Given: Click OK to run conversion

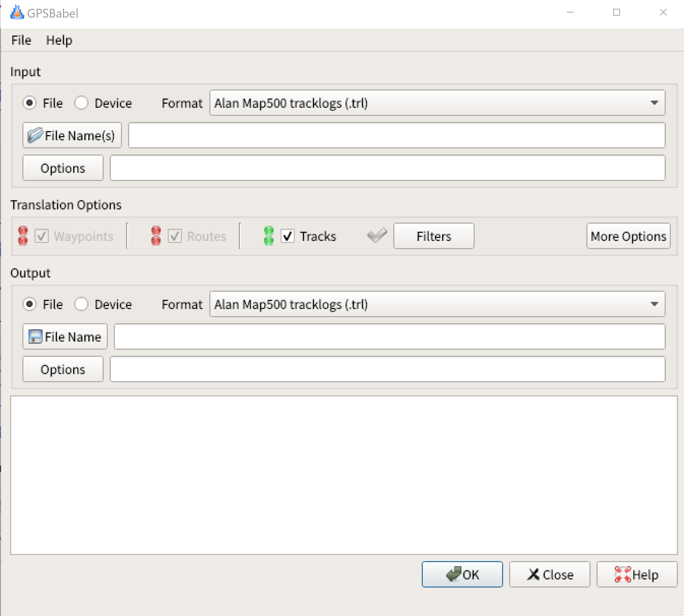Looking at the screenshot, I should (x=462, y=574).
